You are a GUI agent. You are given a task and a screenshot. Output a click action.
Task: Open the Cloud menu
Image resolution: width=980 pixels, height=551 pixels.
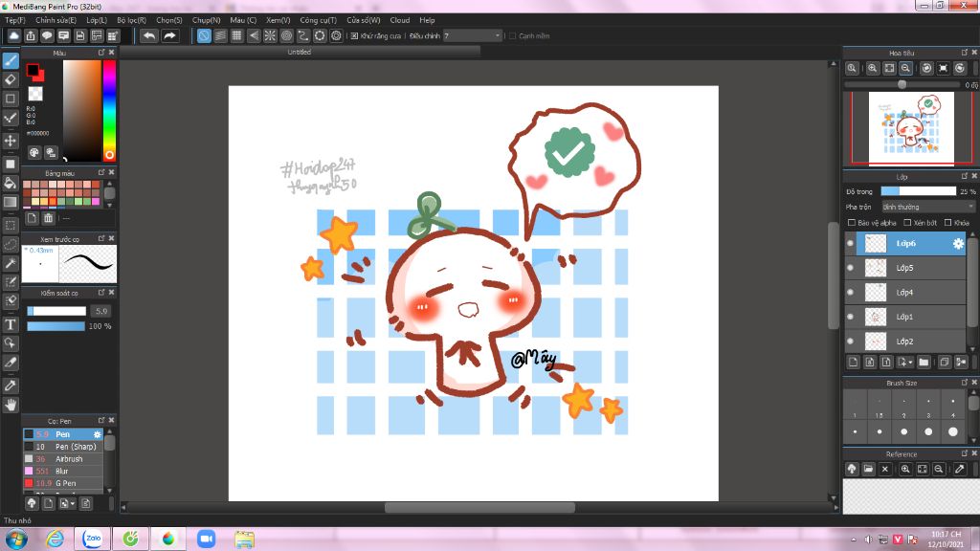399,20
